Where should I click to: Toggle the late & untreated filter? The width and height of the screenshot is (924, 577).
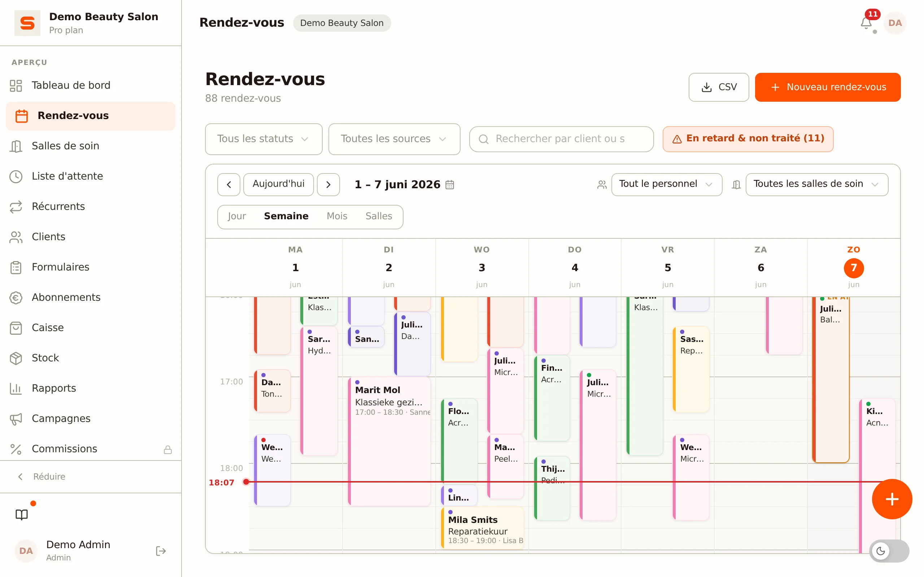(x=748, y=139)
